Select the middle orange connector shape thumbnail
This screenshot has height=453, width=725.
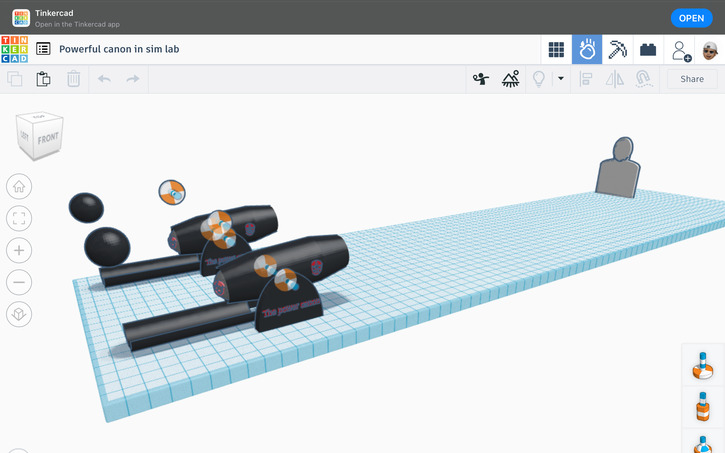pyautogui.click(x=703, y=406)
